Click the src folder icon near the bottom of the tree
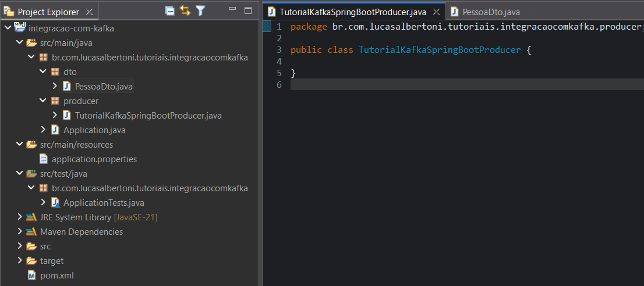 point(31,246)
